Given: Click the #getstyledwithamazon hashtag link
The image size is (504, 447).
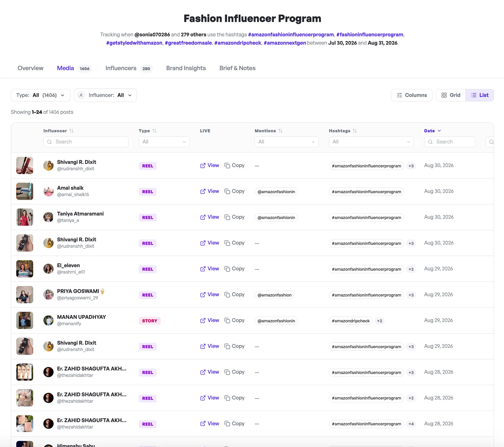Looking at the screenshot, I should pos(134,43).
